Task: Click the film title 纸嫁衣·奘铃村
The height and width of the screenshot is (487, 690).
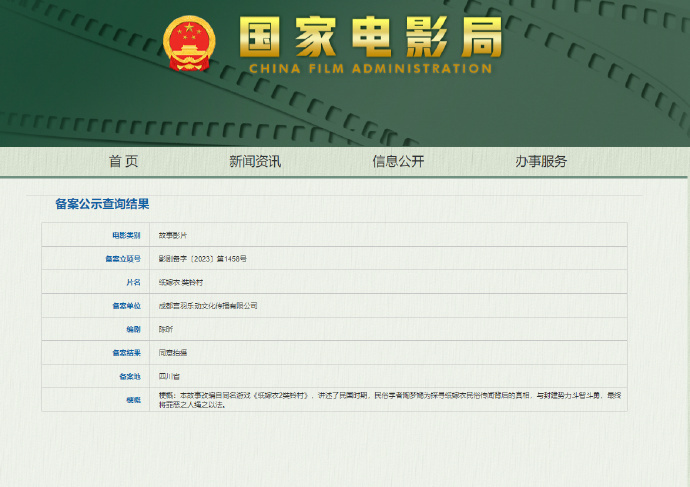Action: [181, 282]
